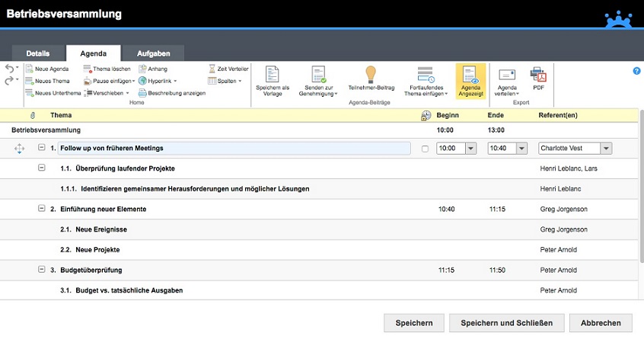
Task: Open the Spalten columns dropdown
Action: point(225,81)
